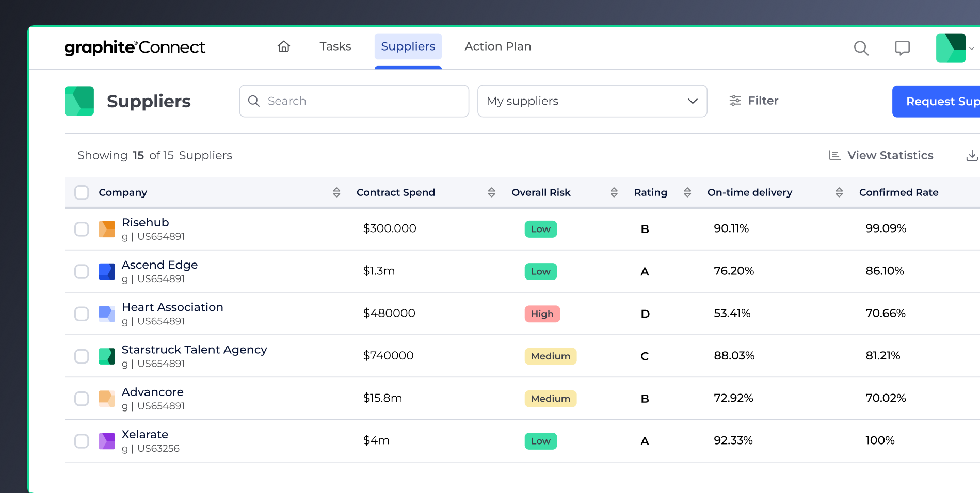
Task: Click the Low risk badge for Xelarate
Action: (540, 441)
